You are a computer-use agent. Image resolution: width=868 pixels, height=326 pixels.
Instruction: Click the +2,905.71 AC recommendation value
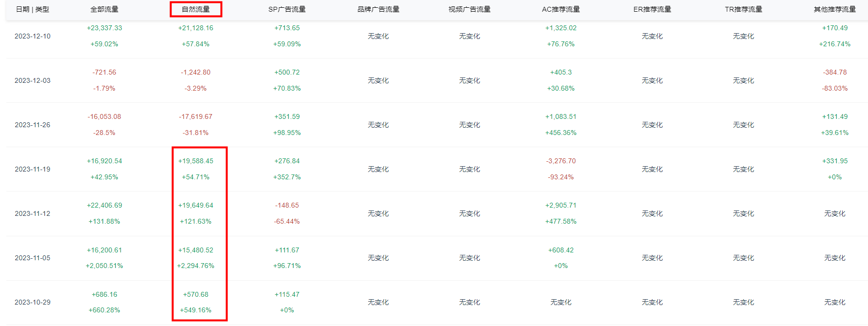(561, 205)
